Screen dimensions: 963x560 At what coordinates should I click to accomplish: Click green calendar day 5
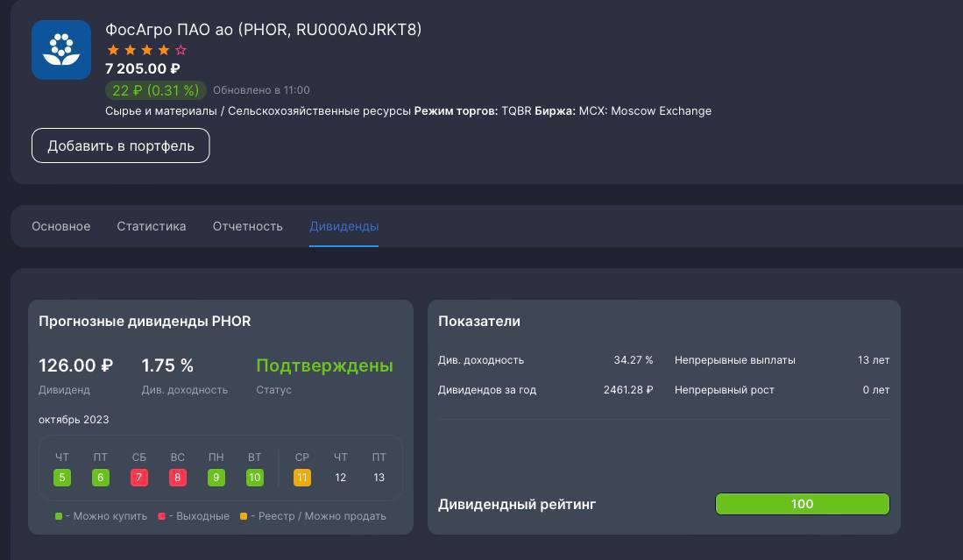62,478
